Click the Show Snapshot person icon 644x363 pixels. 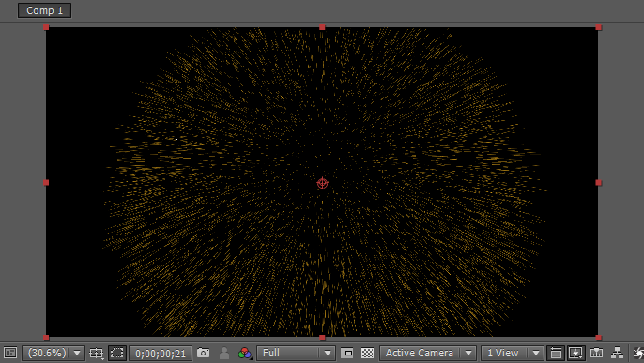click(224, 354)
